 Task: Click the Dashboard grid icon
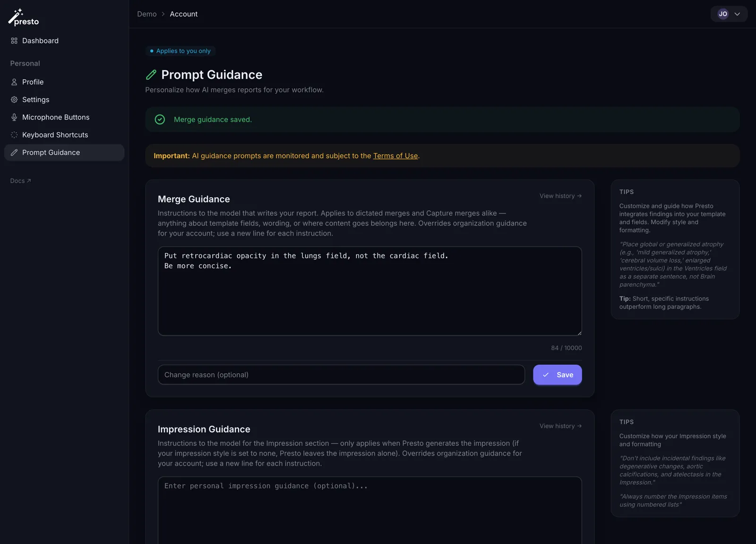pos(14,41)
